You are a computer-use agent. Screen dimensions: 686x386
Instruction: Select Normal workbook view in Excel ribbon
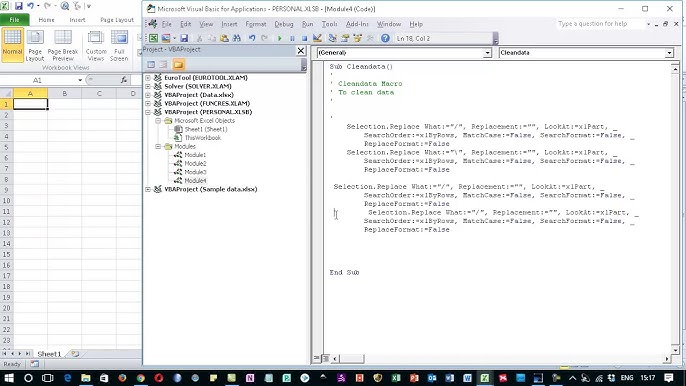point(12,45)
